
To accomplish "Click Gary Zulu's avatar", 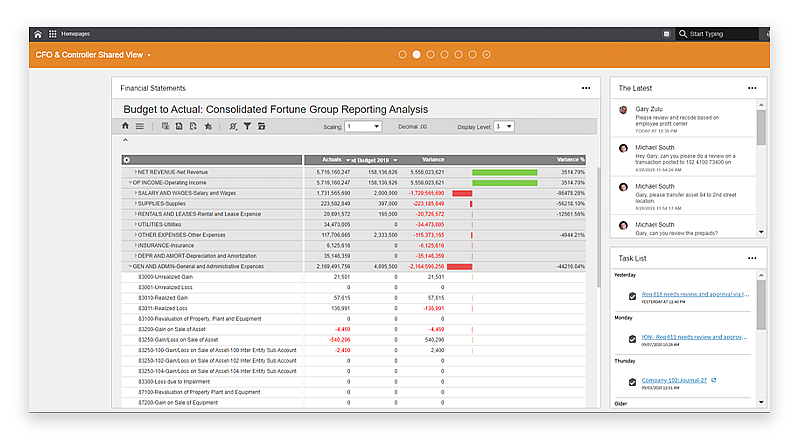I will click(x=623, y=110).
